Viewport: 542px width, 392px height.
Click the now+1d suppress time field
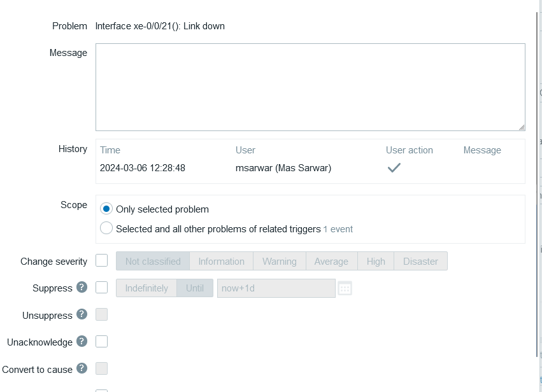(276, 288)
